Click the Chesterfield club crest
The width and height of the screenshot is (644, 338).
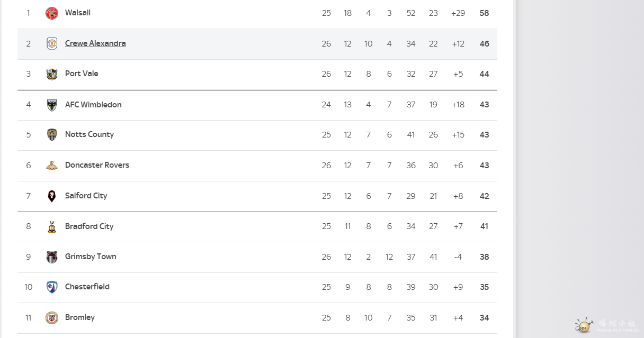pos(51,287)
